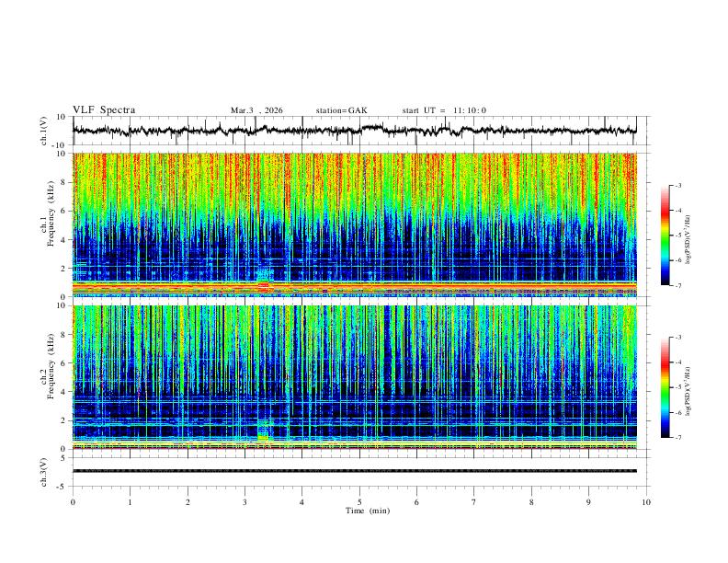The width and height of the screenshot is (728, 563).
Task: Click the 'ch.3(V)' axis label
Action: click(44, 472)
